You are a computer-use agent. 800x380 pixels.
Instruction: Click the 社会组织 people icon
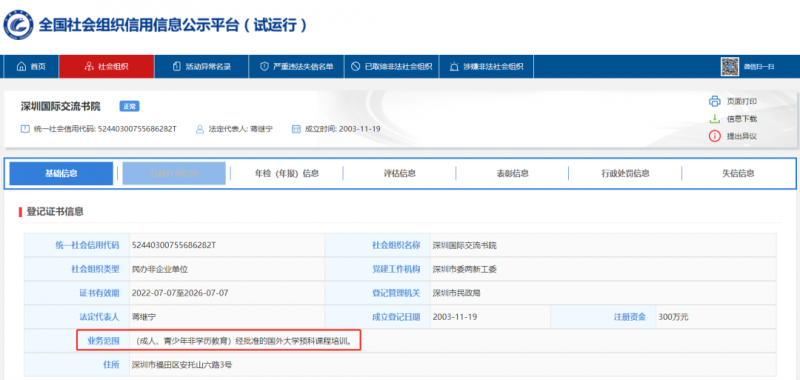click(89, 66)
